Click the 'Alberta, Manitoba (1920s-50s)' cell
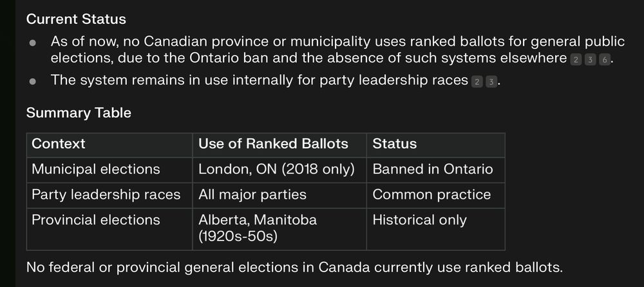The height and width of the screenshot is (287, 644). (258, 228)
